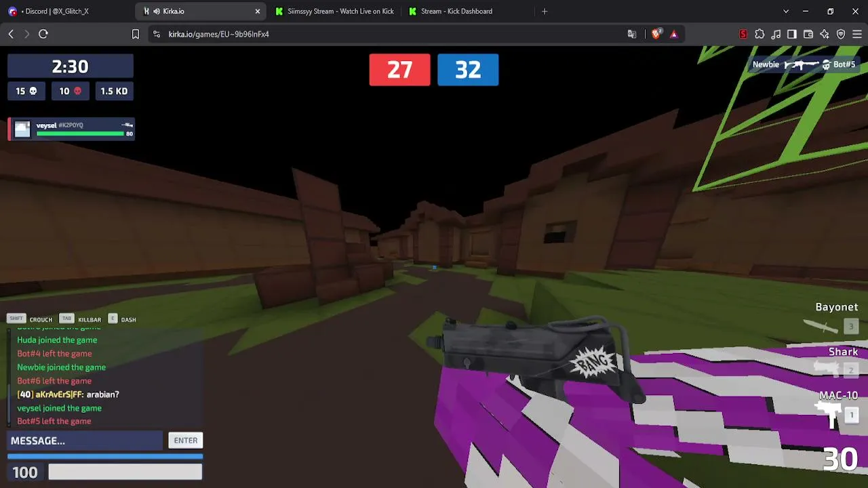Open the media playlist music-note icon
868x488 pixels.
[776, 34]
